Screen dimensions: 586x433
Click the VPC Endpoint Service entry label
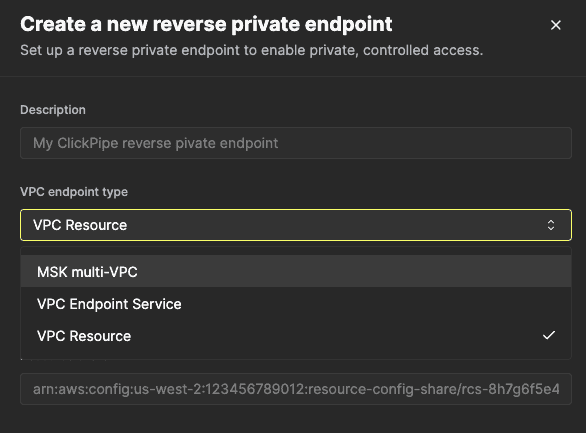(109, 304)
